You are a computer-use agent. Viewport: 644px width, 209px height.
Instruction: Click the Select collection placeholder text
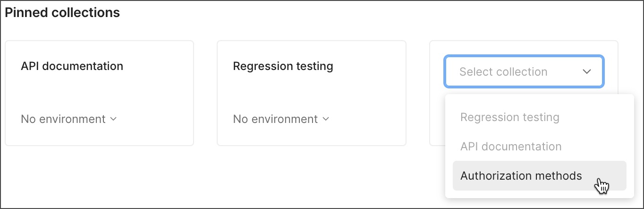(x=503, y=72)
